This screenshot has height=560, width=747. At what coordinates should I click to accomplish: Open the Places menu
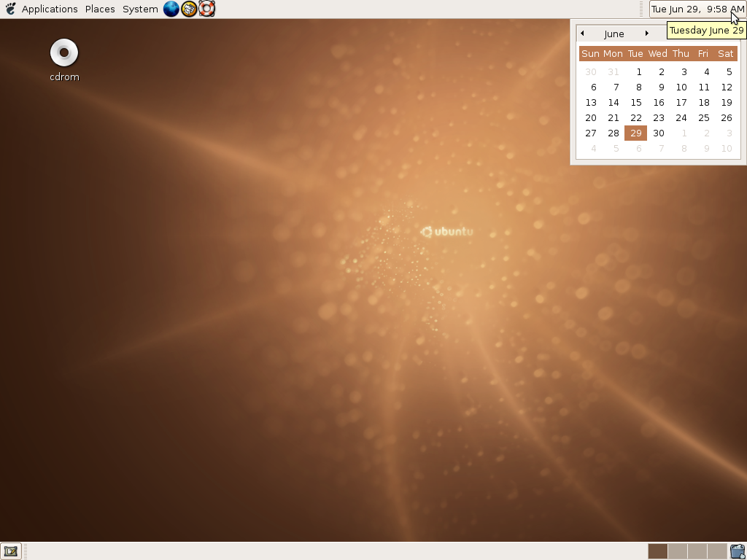(99, 9)
